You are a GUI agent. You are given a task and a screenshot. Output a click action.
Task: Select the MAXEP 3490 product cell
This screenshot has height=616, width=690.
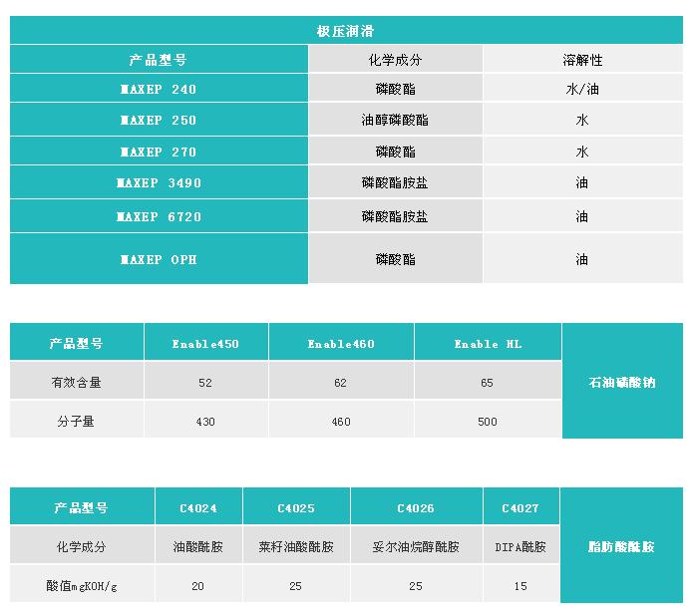pos(159,182)
